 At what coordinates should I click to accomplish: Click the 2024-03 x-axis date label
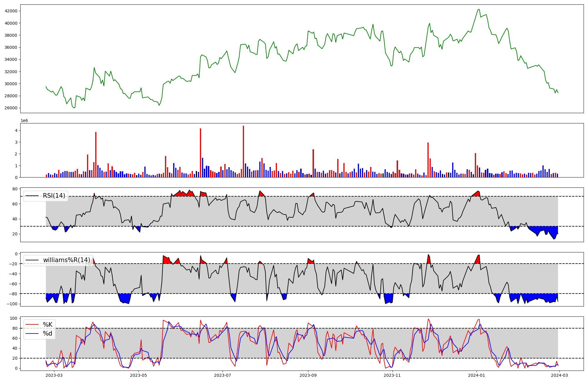[559, 375]
